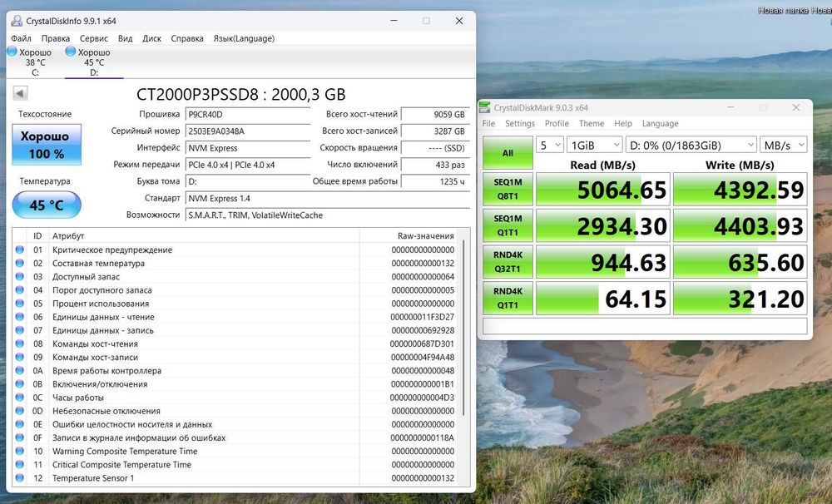Click the CrystalDiskInfo title bar app icon

(x=17, y=21)
